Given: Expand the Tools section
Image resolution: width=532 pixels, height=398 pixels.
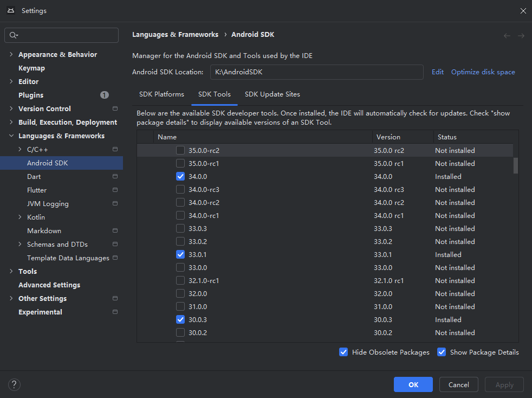Looking at the screenshot, I should [11, 271].
